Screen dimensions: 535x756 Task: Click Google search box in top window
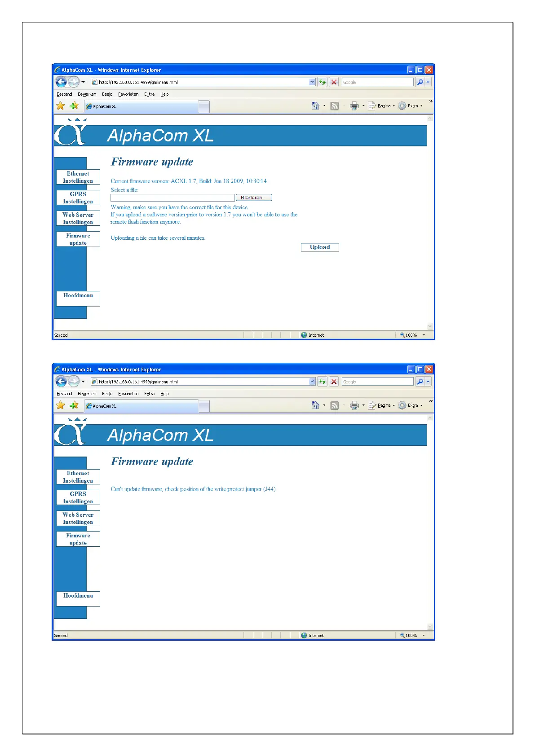coord(377,82)
